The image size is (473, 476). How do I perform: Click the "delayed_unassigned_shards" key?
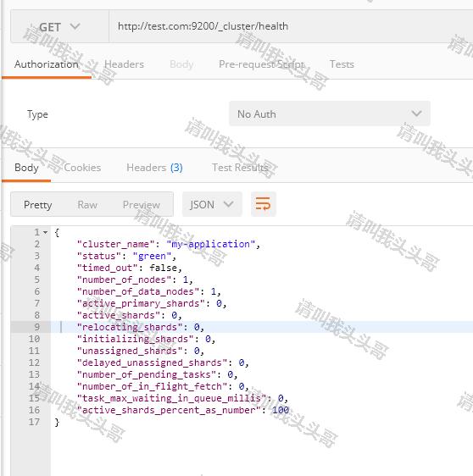[153, 363]
